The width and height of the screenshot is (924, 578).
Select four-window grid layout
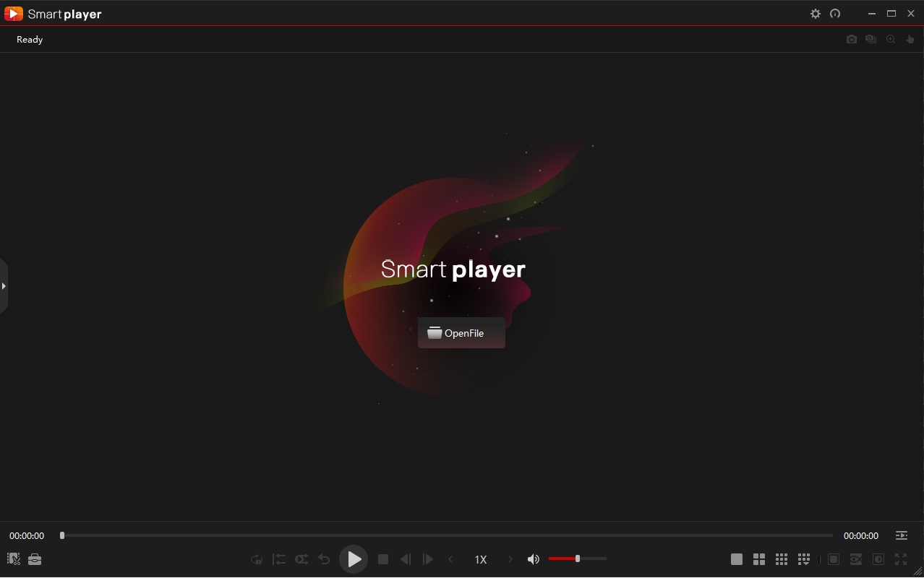tap(759, 559)
